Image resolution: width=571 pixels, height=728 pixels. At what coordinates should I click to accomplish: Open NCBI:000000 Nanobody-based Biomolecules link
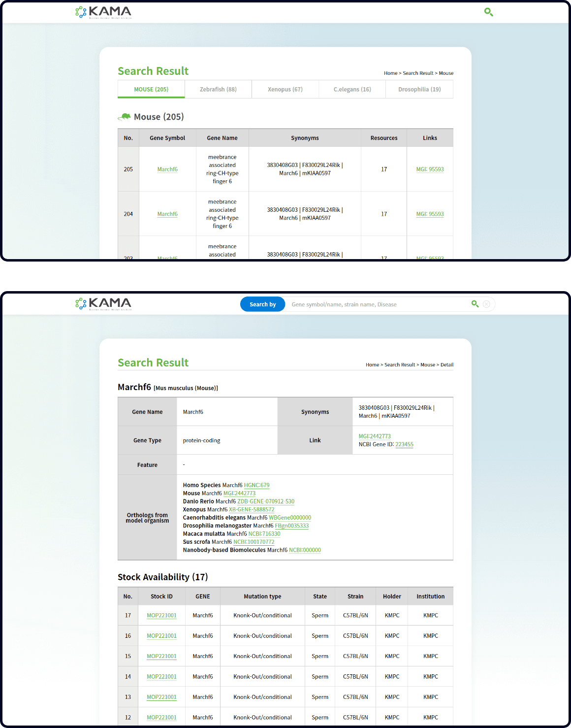[305, 550]
